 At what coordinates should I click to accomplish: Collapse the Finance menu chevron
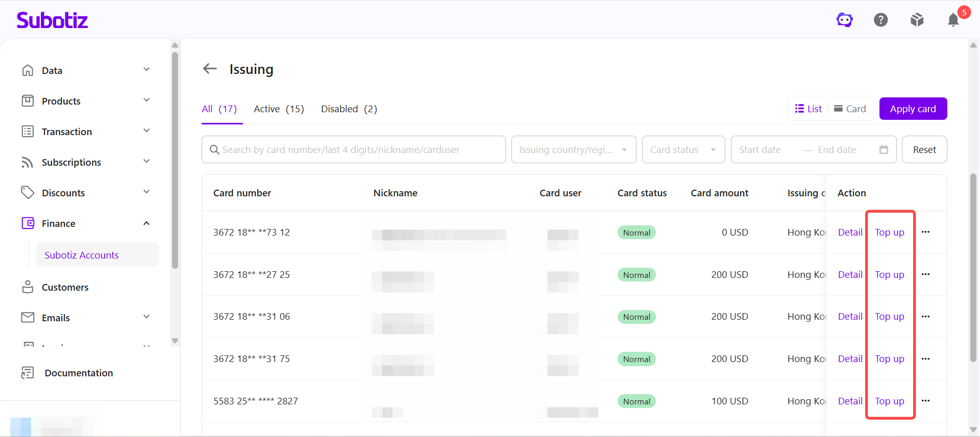[x=146, y=223]
